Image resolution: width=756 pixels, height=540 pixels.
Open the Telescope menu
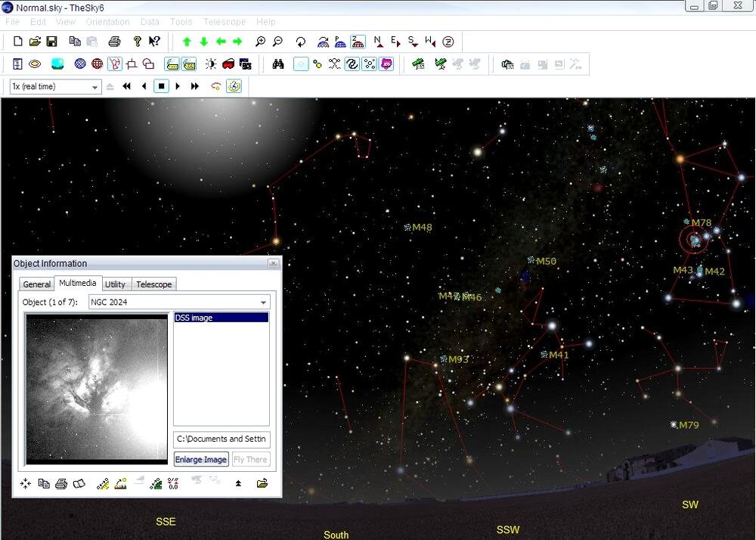pos(224,22)
